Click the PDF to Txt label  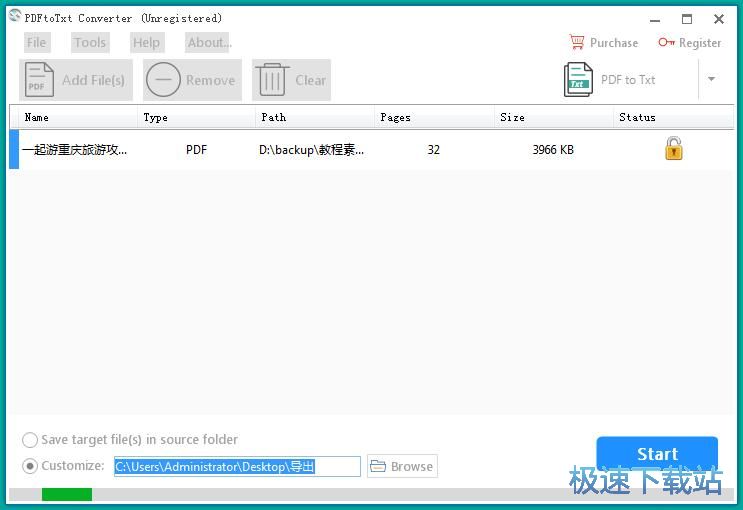[x=628, y=80]
